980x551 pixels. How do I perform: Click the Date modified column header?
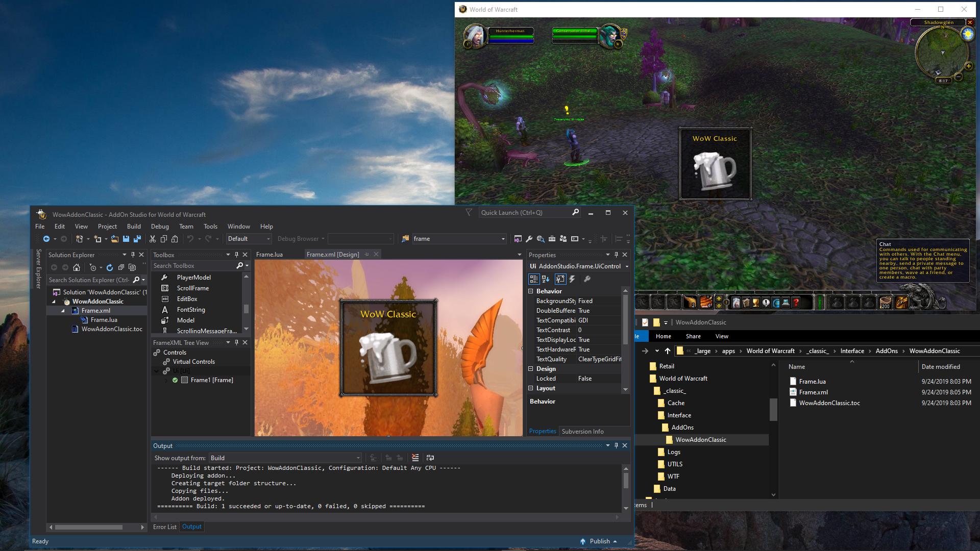(x=941, y=367)
